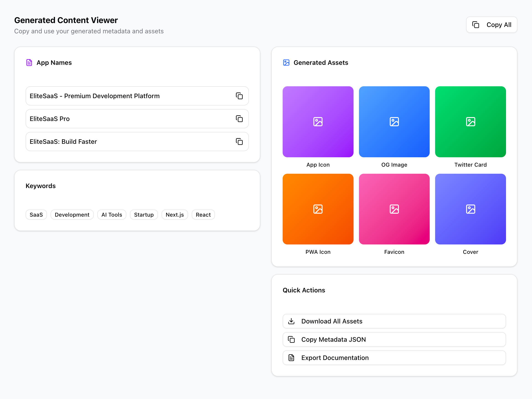Choose the AI Tools keyword tag
The width and height of the screenshot is (532, 399).
coord(112,215)
